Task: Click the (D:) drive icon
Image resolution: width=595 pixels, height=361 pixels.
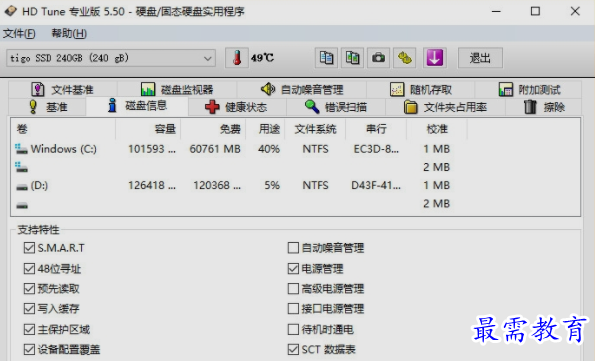Action: 22,187
